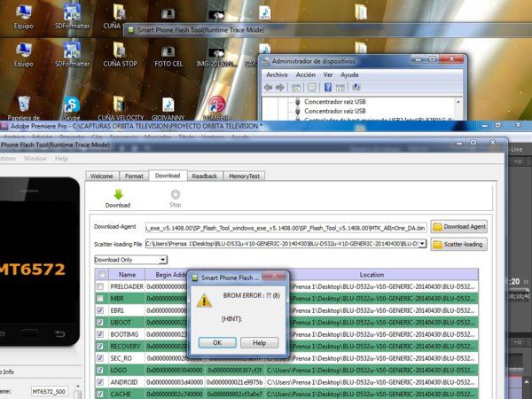Expand the Download Only mode dropdown

point(162,260)
